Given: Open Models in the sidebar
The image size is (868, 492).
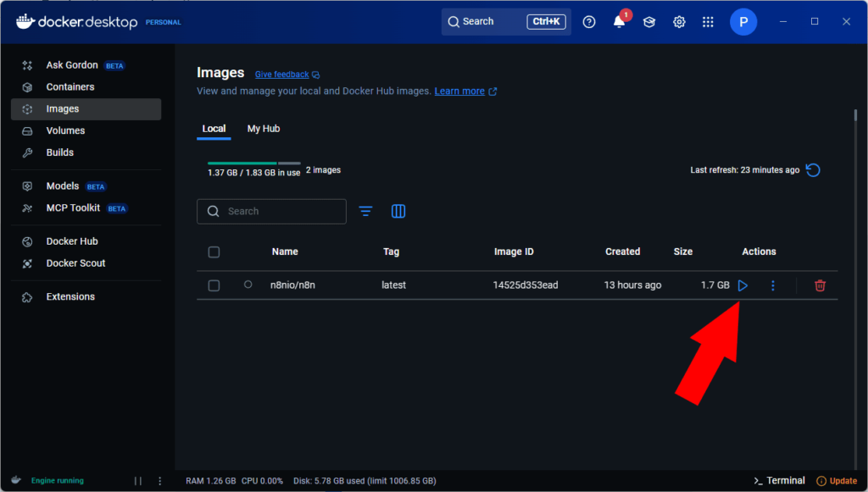Looking at the screenshot, I should coord(86,186).
